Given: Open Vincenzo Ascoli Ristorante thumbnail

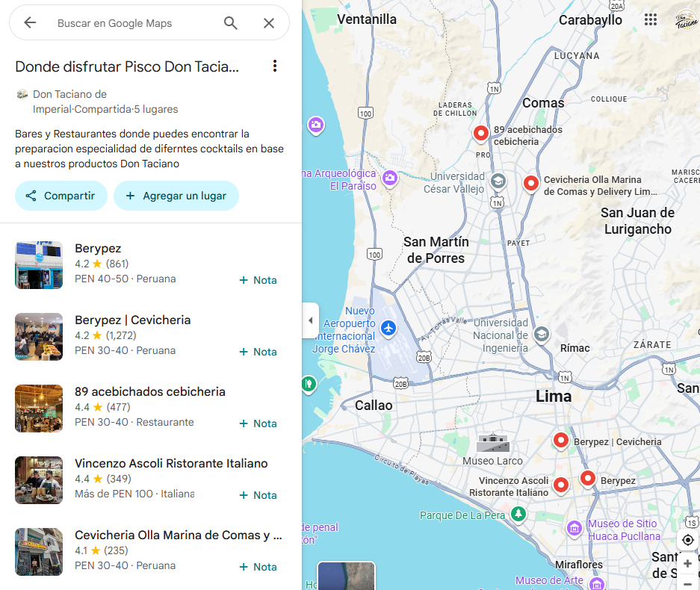Looking at the screenshot, I should click(x=39, y=480).
